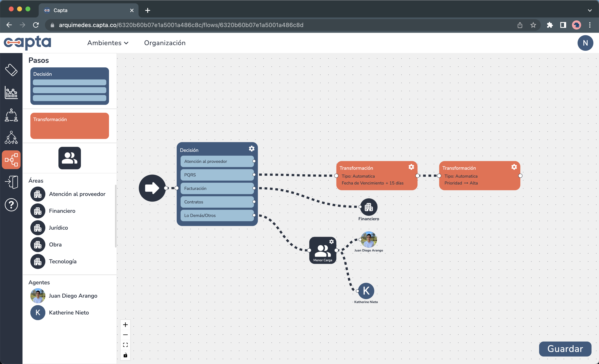The height and width of the screenshot is (364, 599).
Task: Expand the browser profile menu avatar N
Action: (585, 43)
